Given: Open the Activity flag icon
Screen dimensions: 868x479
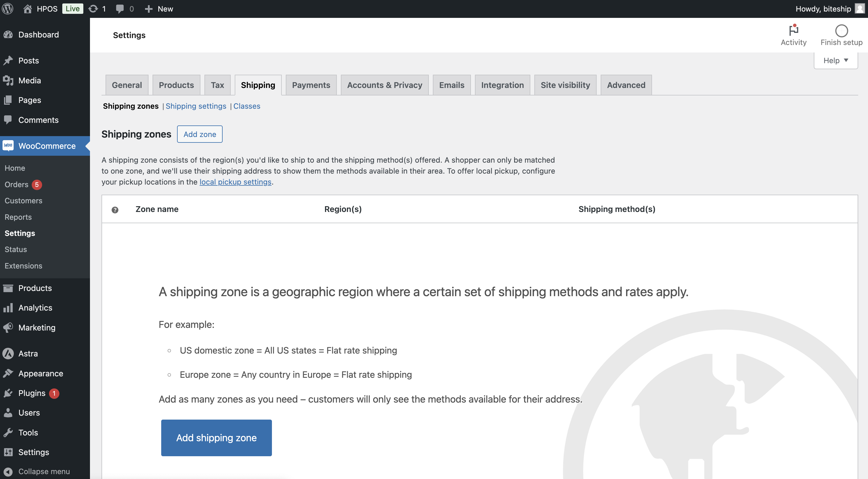Looking at the screenshot, I should tap(794, 30).
